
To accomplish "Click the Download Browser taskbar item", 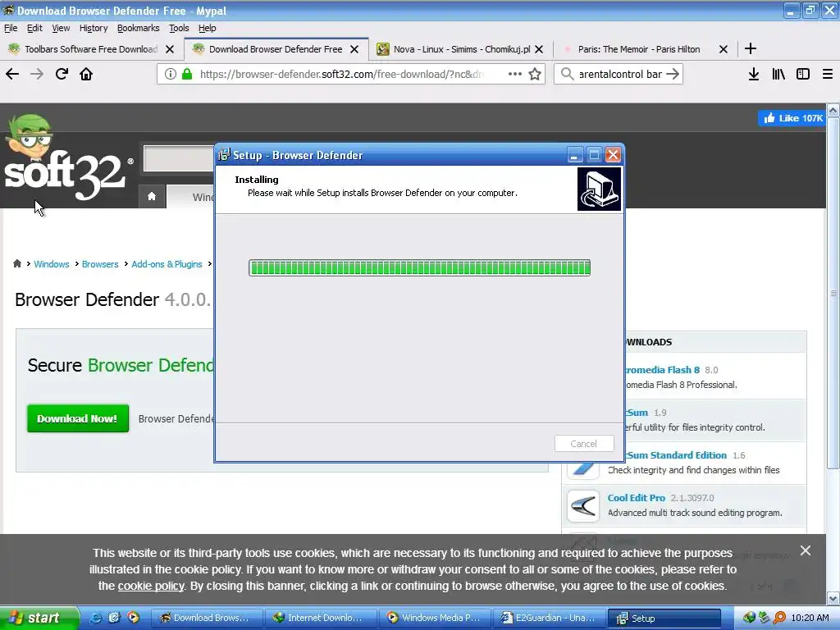I will point(206,618).
